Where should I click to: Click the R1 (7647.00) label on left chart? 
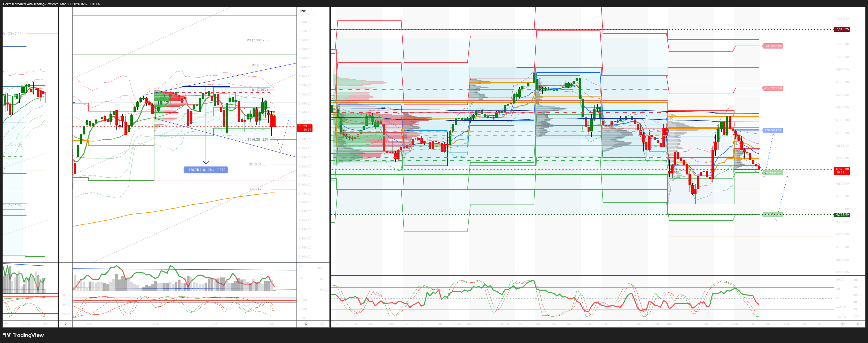coord(13,34)
